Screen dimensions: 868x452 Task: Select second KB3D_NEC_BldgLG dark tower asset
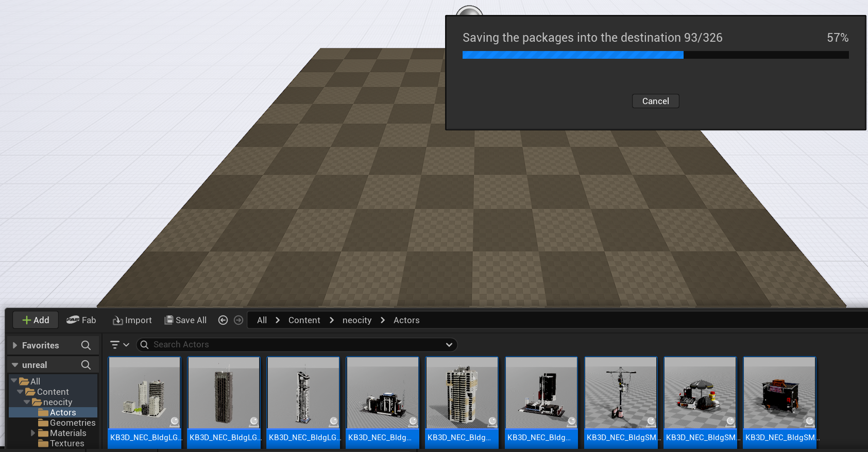[x=224, y=403]
